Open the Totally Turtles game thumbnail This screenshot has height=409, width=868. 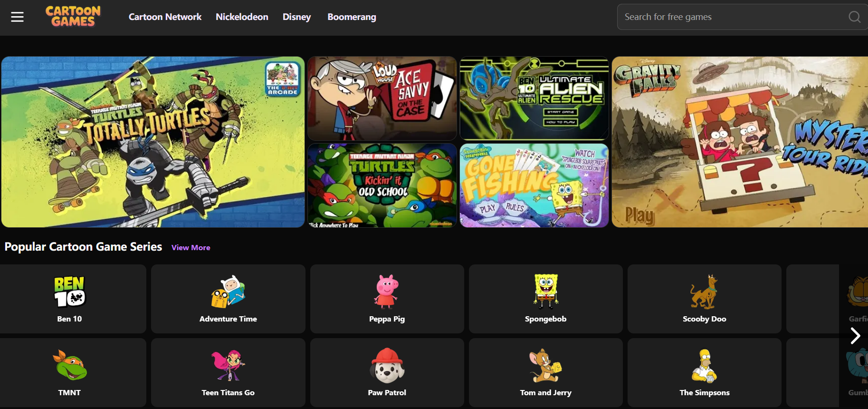153,142
